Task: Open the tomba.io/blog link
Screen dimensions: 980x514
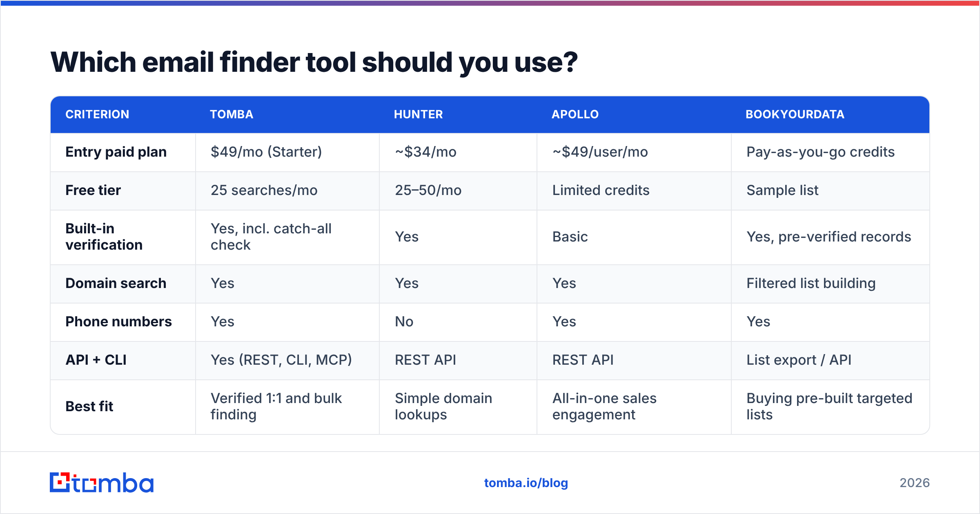Action: 526,483
